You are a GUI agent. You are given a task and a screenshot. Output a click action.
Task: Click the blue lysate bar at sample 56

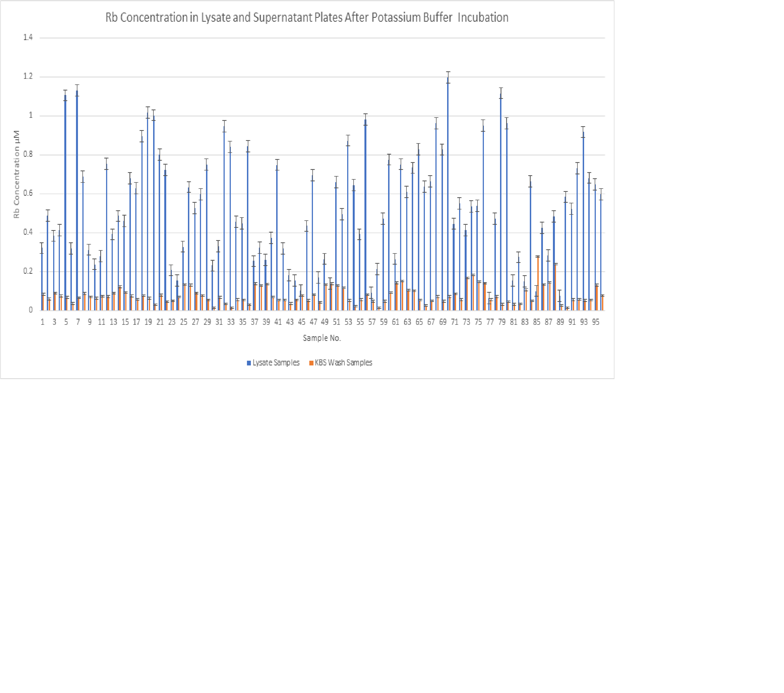pos(366,215)
